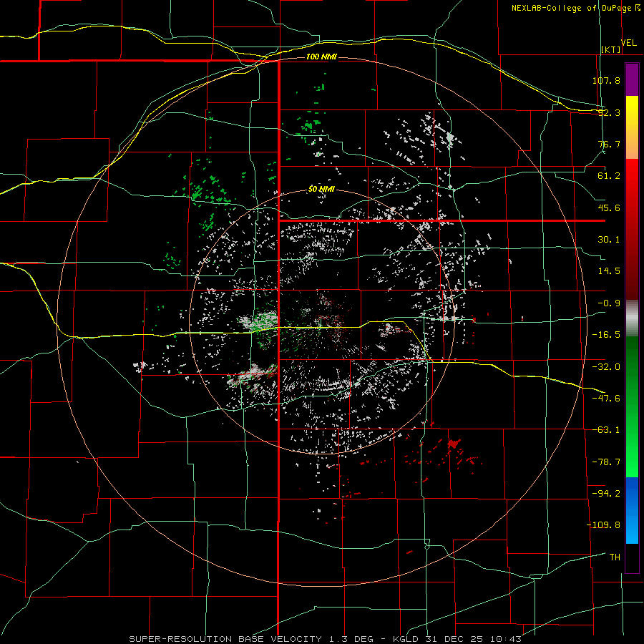Select the -78.7 scale label
The width and height of the screenshot is (644, 644).
pos(606,462)
